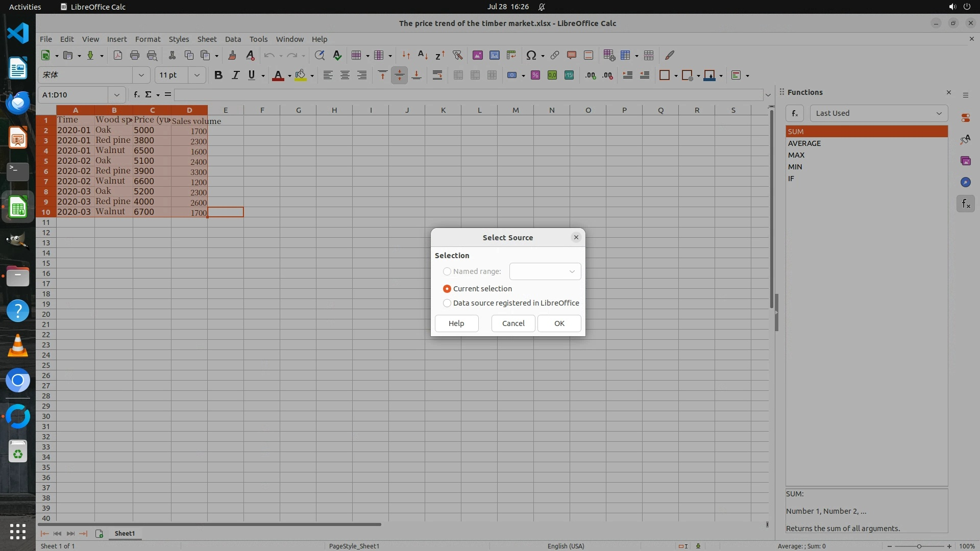The height and width of the screenshot is (551, 980).
Task: Click the Sort Ascending toolbar icon
Action: coord(423,55)
